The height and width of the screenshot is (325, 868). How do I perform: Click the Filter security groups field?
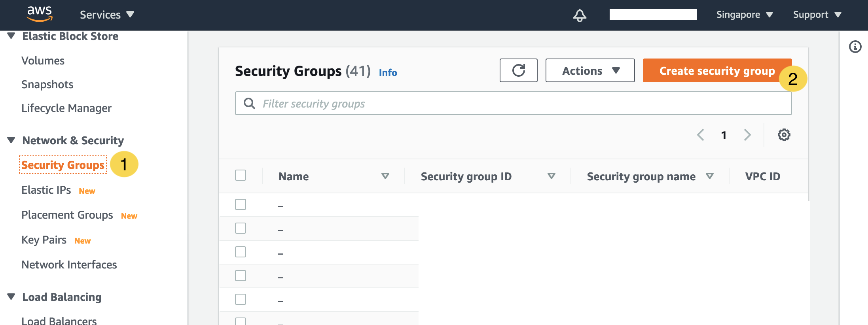(x=513, y=104)
